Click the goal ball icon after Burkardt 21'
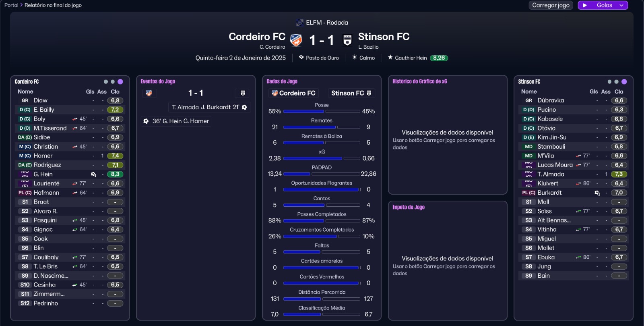Screen dimensions: 644x326 [244, 107]
